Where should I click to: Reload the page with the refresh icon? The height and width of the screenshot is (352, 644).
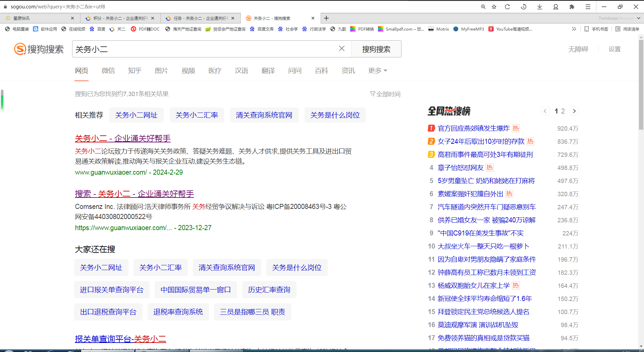coord(507,7)
